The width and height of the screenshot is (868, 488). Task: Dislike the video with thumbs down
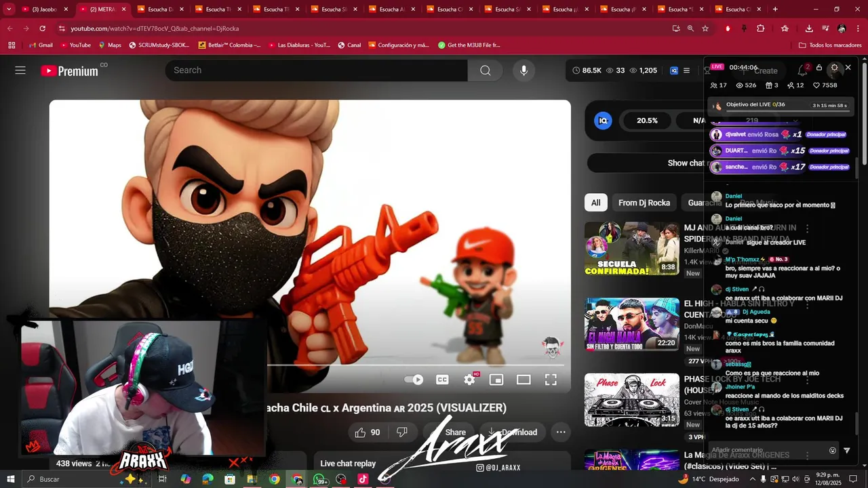(x=401, y=432)
